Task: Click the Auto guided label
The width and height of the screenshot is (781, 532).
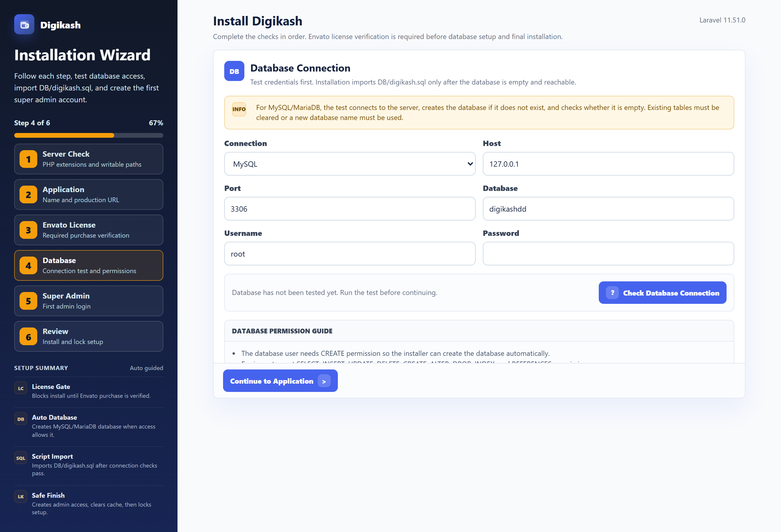Action: coord(146,368)
